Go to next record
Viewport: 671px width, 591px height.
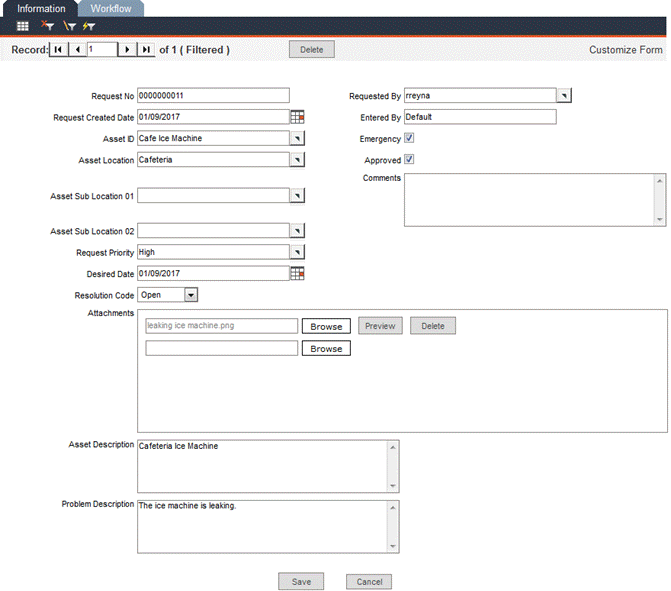tap(127, 50)
